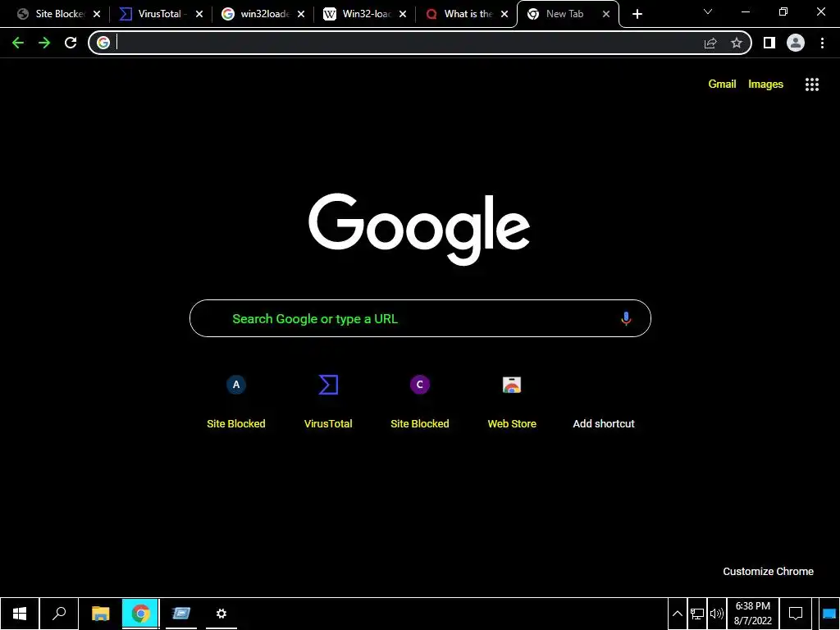Viewport: 840px width, 630px height.
Task: Open the profile avatar menu
Action: point(796,43)
